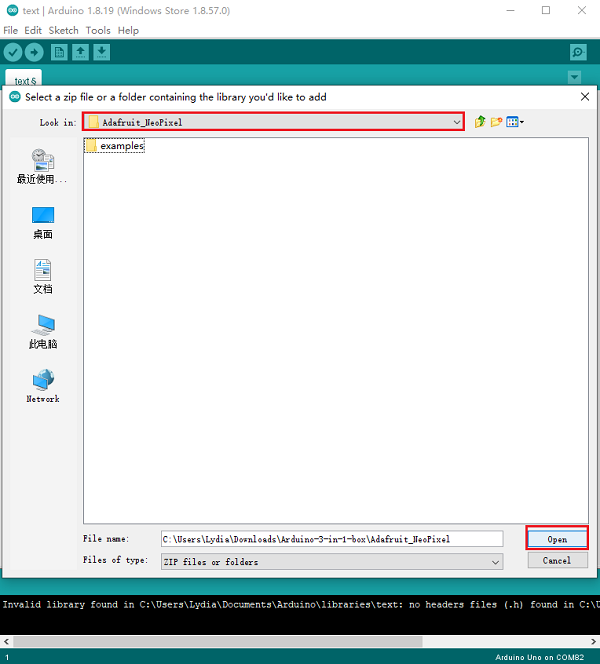Select the examples folder
The image size is (600, 664).
pos(115,146)
